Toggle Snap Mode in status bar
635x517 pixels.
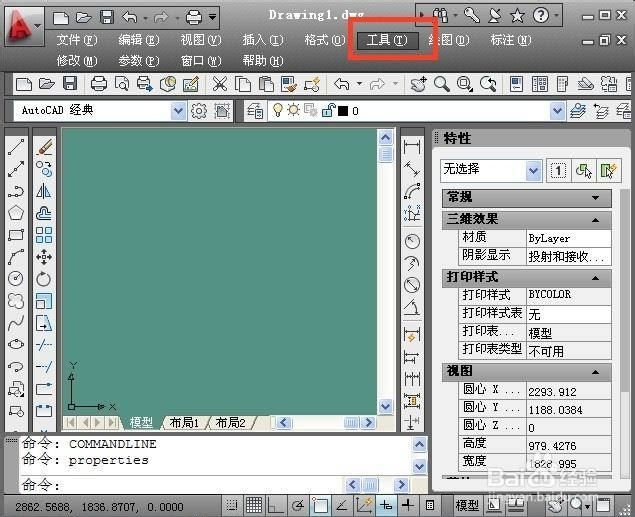[x=232, y=505]
